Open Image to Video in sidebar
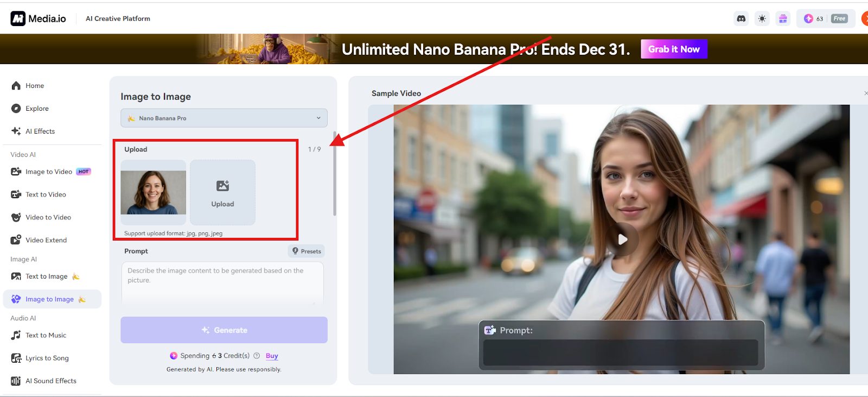Viewport: 868px width, 397px height. click(49, 172)
